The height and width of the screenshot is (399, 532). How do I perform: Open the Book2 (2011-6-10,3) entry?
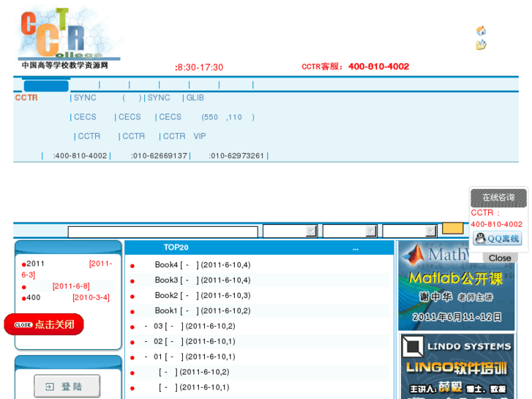click(x=203, y=296)
